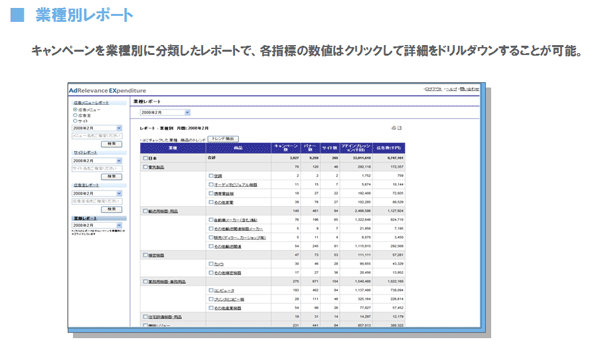The height and width of the screenshot is (362, 600).
Task: Tick the オーディオビジュアル機器 checkbox
Action: [x=211, y=184]
